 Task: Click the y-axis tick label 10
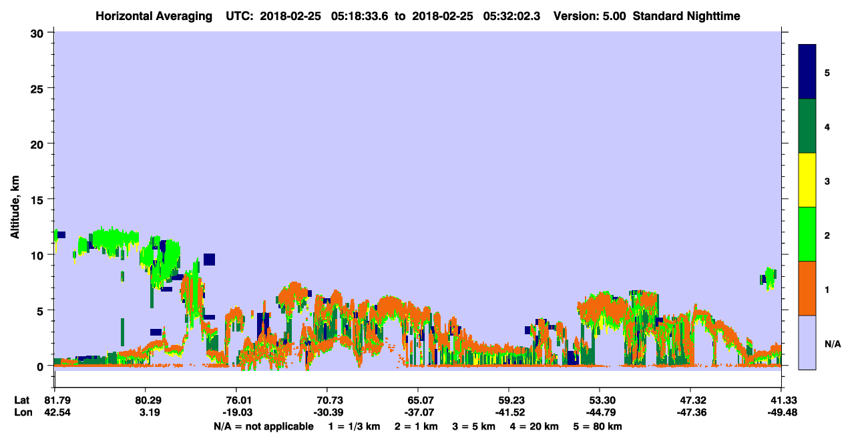coord(39,255)
